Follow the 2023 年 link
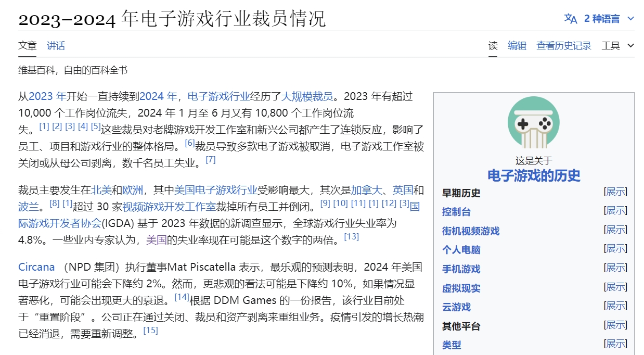This screenshot has width=644, height=355. point(47,96)
